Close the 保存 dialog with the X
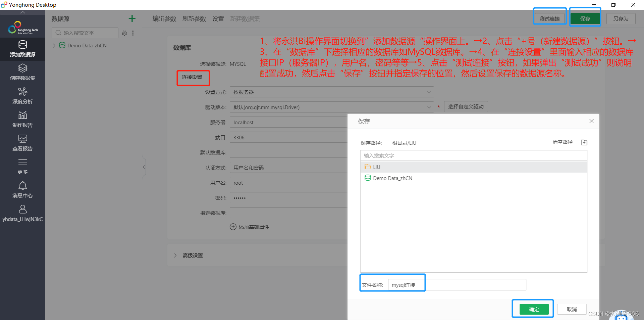 (591, 121)
